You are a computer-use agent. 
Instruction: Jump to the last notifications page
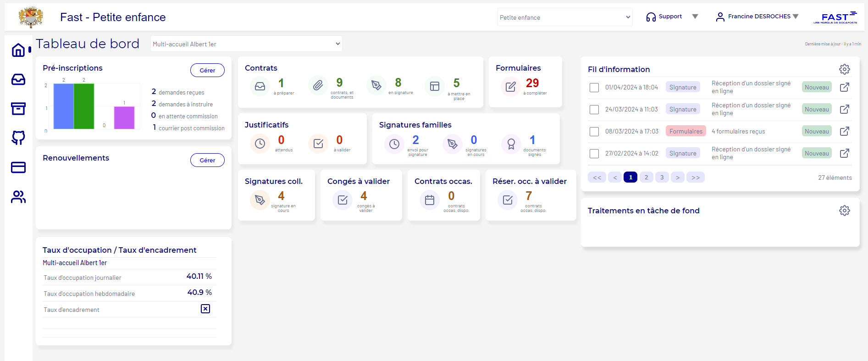coord(696,178)
